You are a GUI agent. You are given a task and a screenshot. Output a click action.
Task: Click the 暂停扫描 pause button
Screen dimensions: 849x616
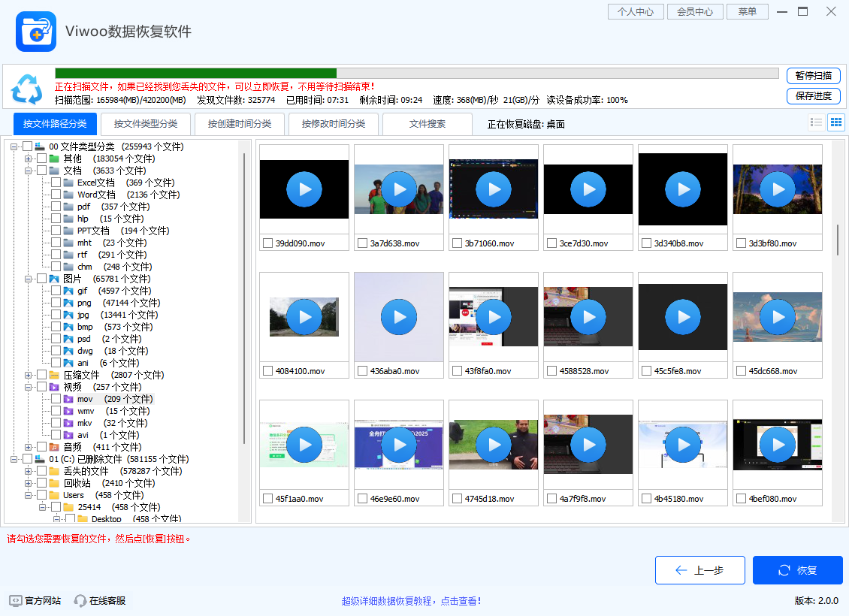[813, 76]
